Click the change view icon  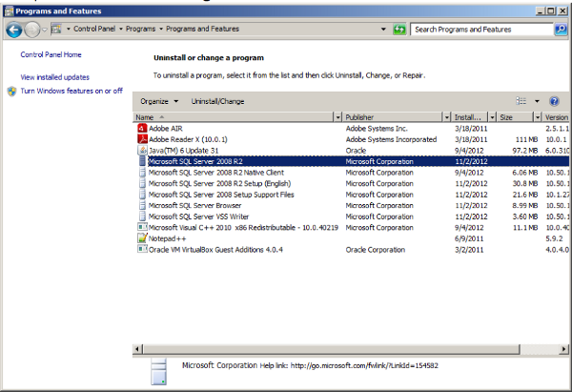coord(521,101)
